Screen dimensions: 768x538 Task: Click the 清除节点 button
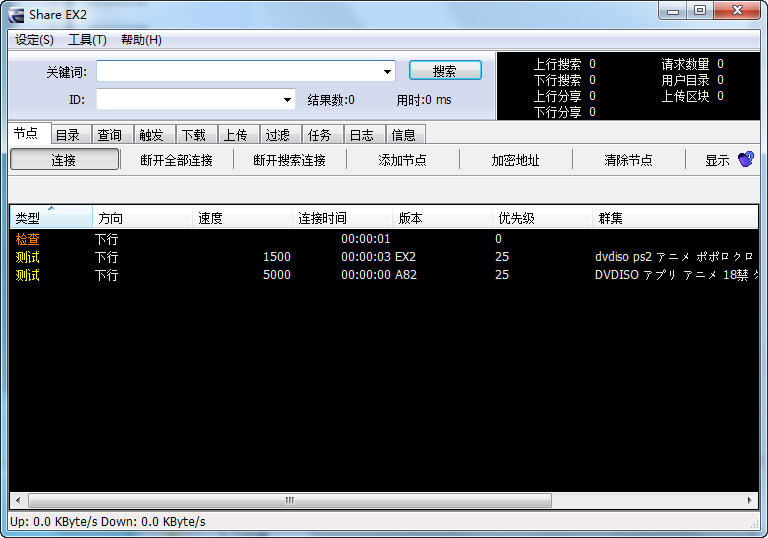point(628,160)
